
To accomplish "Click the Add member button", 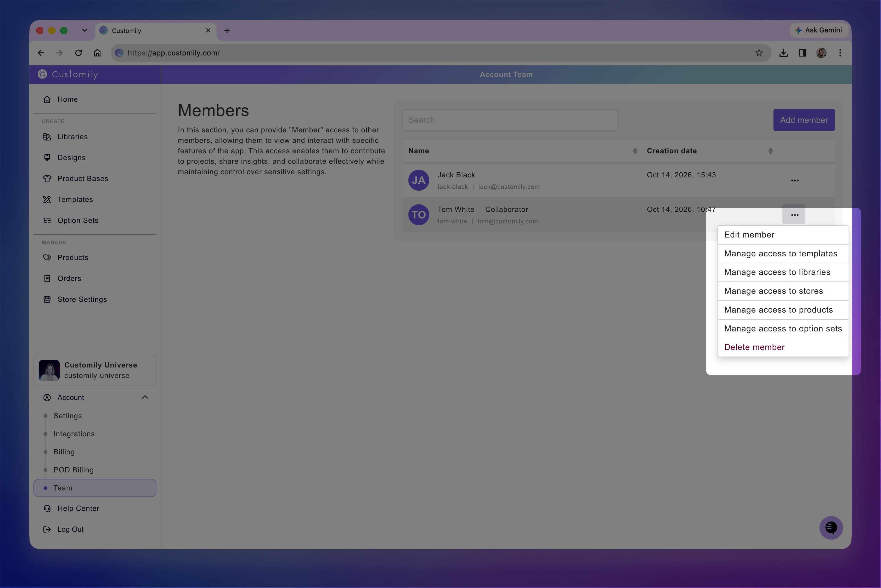I will [x=804, y=120].
